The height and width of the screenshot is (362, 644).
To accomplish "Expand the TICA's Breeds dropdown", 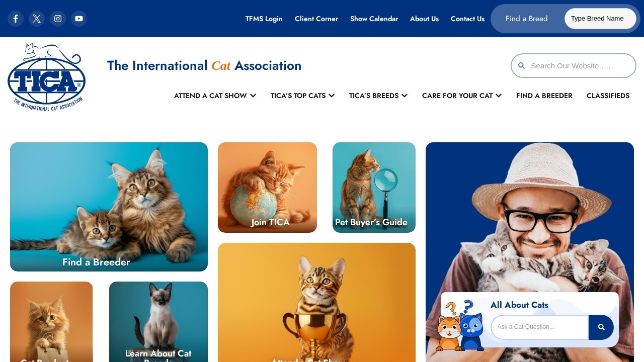I will pos(378,96).
